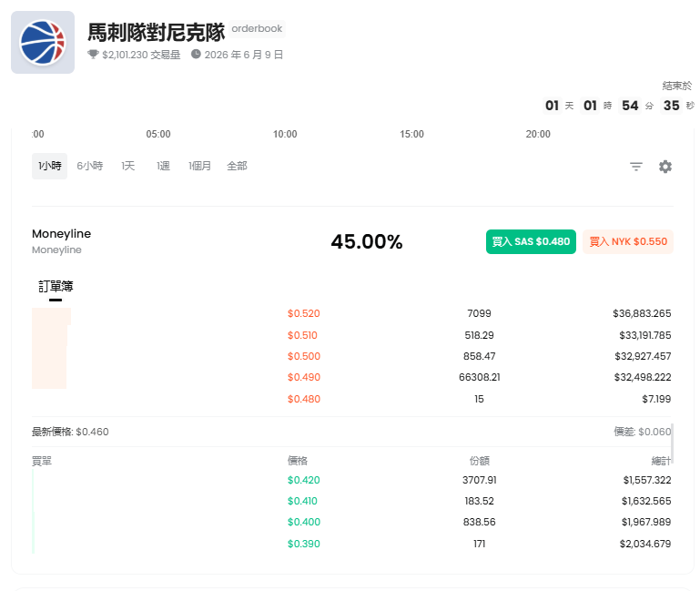Viewport: 700px width, 591px height.
Task: Open chart settings gear icon
Action: point(665,167)
